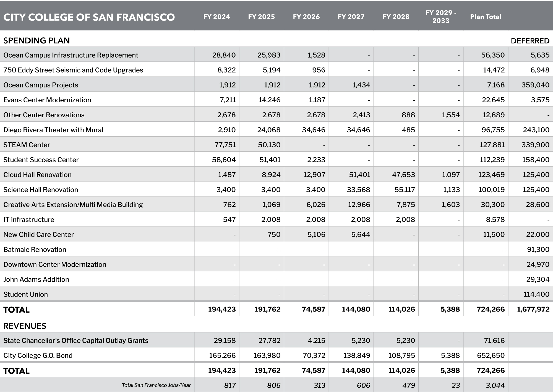Viewport: 553px width, 392px height.
Task: Click the Total San Francisco Jobs/Year label
Action: 156,385
